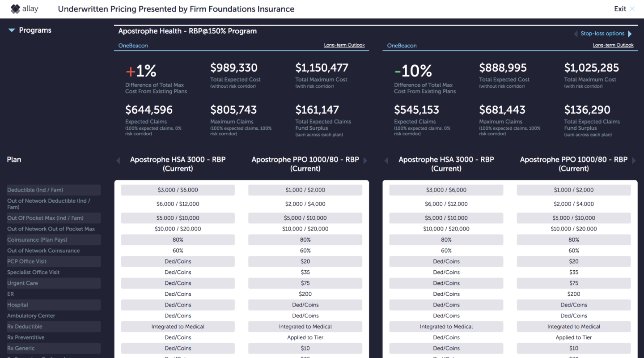
Task: Click $644,596 Expected Claims value
Action: 149,110
